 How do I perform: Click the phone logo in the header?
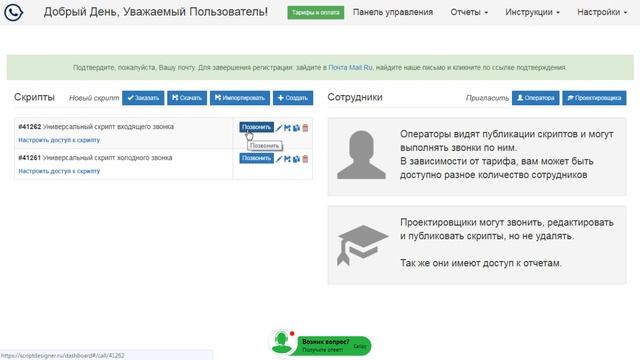[13, 12]
